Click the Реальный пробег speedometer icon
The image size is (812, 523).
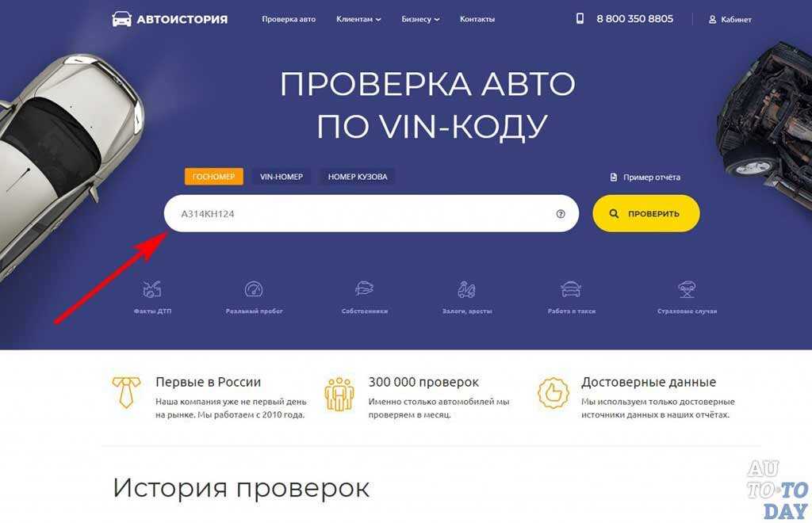click(254, 289)
